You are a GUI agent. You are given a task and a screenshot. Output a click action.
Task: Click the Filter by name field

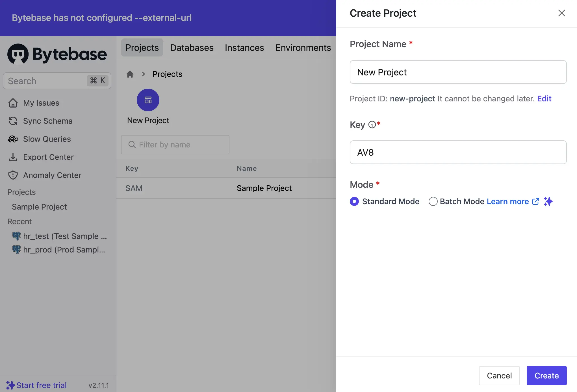click(x=175, y=145)
